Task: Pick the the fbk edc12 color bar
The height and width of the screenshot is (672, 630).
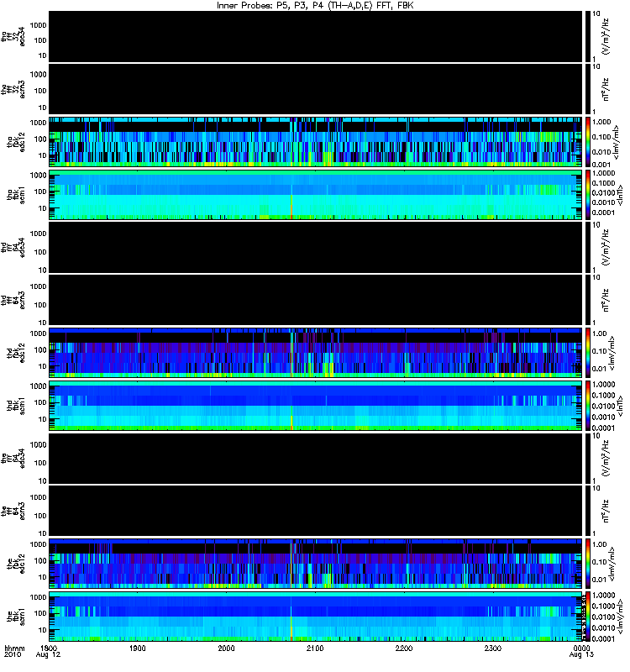Action: tap(588, 564)
